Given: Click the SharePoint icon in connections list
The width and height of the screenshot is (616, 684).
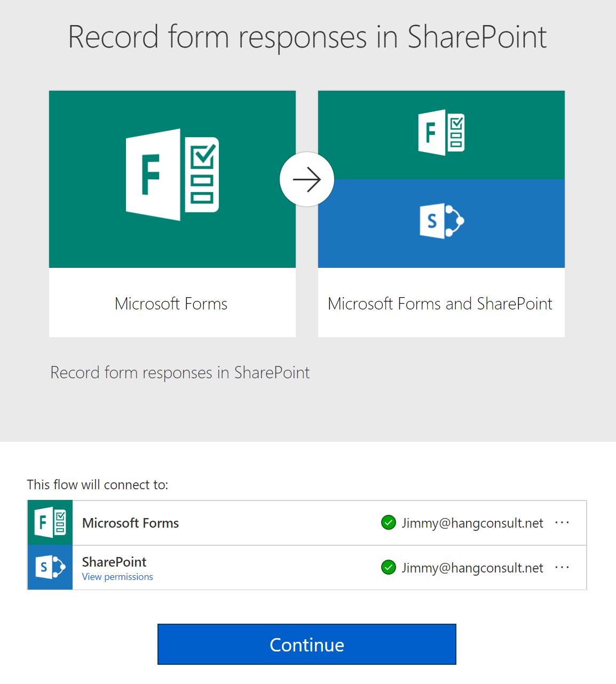Looking at the screenshot, I should [x=50, y=568].
